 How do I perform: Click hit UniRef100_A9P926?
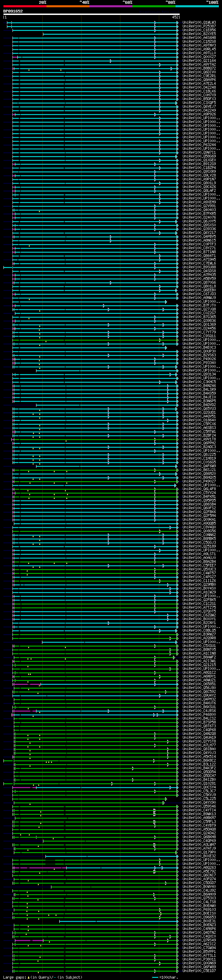pos(199,114)
